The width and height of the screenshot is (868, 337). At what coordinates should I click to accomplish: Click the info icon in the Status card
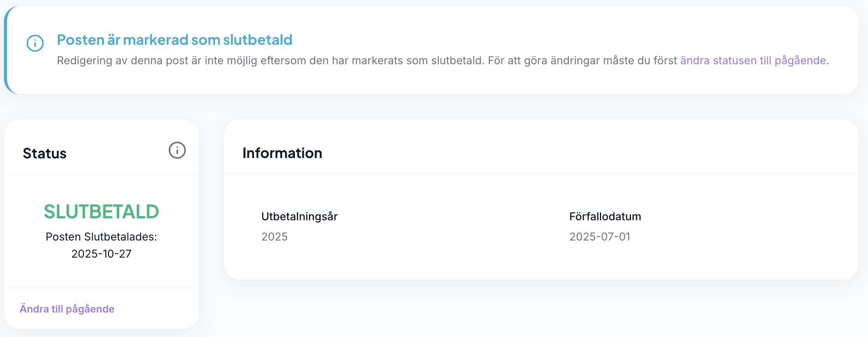point(177,150)
